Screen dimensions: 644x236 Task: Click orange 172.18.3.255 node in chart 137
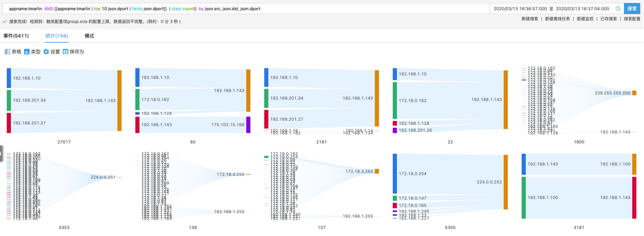point(377,171)
